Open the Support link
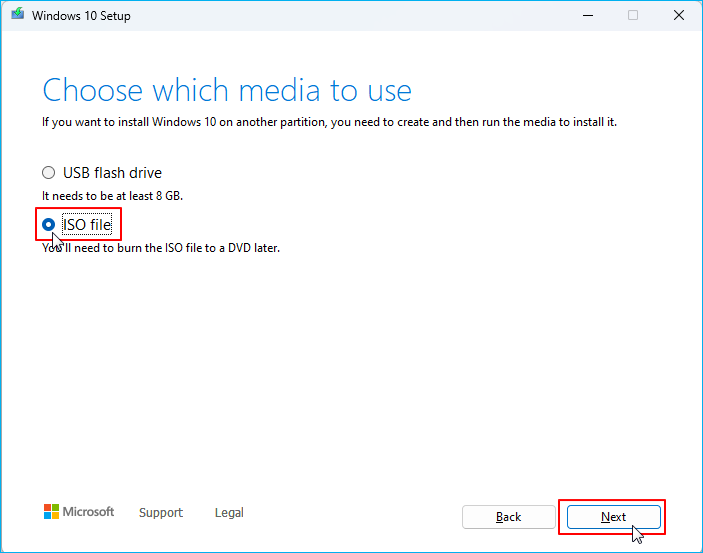This screenshot has width=703, height=553. tap(161, 513)
